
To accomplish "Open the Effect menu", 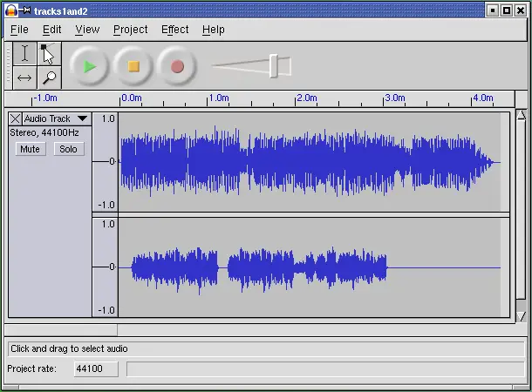I will (x=174, y=30).
